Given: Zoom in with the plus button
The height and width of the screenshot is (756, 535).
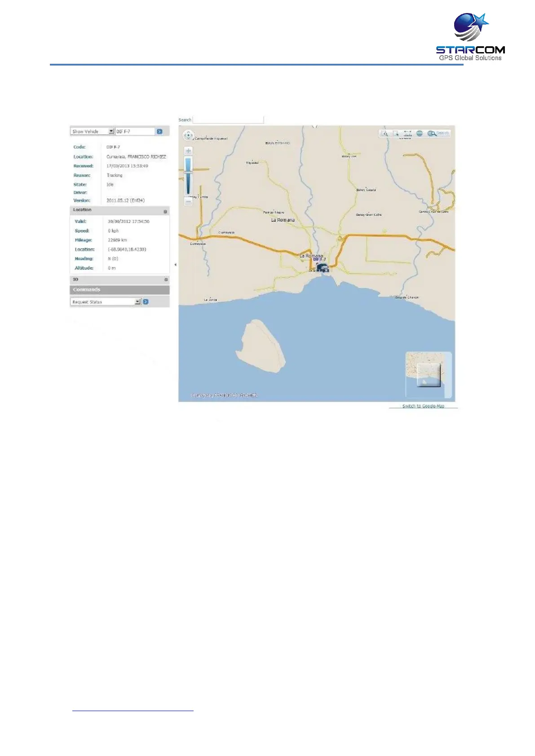Looking at the screenshot, I should (x=188, y=151).
